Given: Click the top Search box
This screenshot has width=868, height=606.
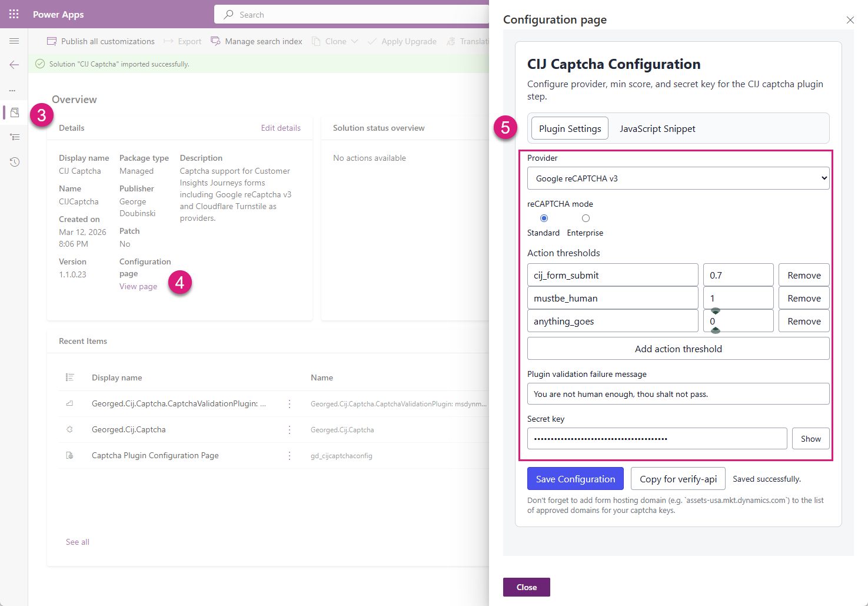Looking at the screenshot, I should [353, 14].
